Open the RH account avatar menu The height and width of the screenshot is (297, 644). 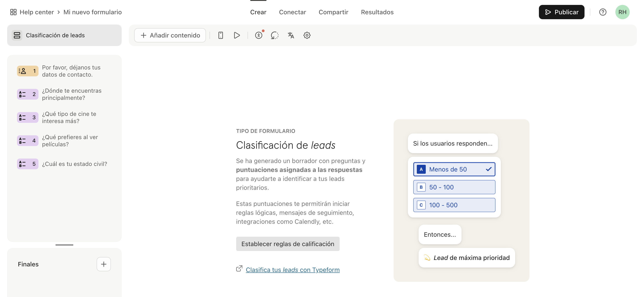click(622, 12)
